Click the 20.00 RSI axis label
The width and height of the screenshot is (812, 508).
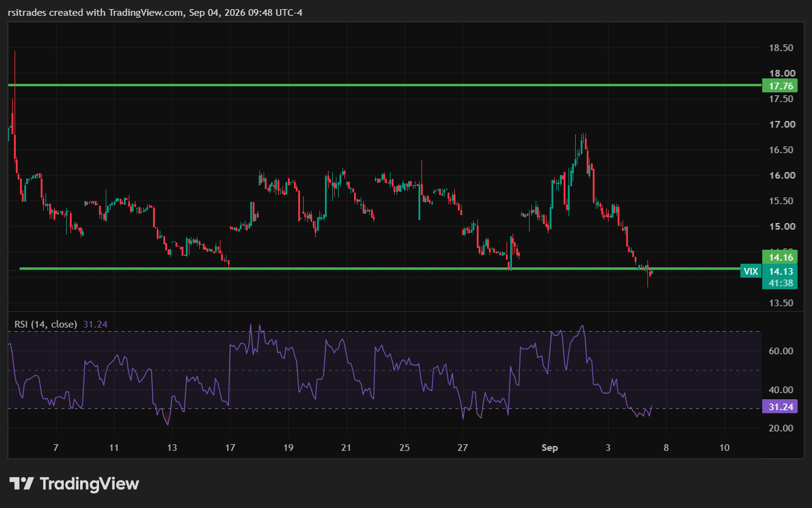pyautogui.click(x=782, y=428)
